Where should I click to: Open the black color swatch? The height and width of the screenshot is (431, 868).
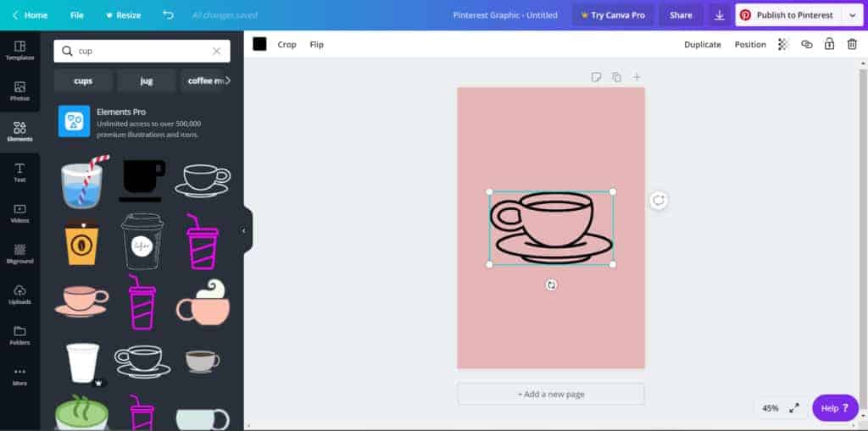259,44
